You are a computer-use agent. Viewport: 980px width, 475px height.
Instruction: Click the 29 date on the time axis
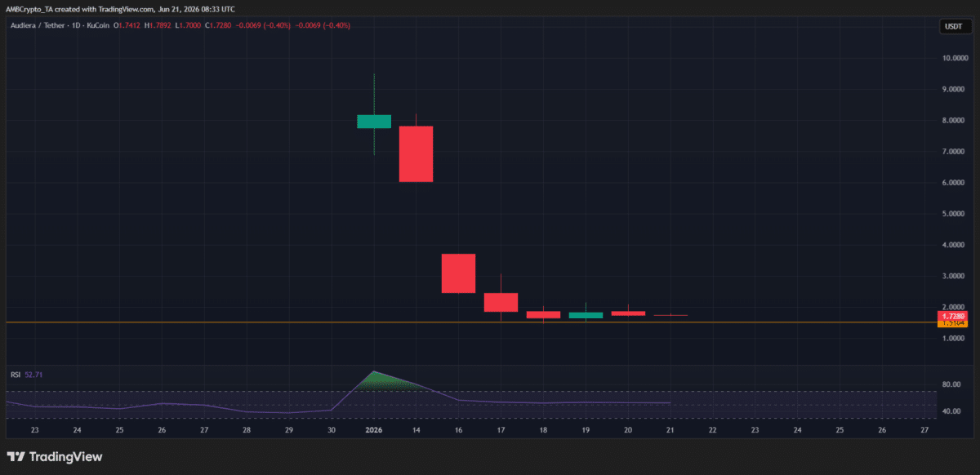[x=289, y=429]
